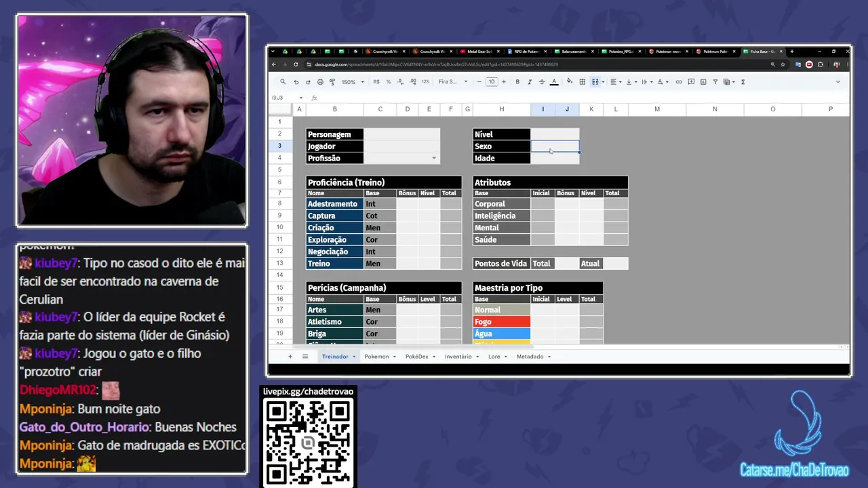Apply currency format with the R$ button

(x=376, y=82)
